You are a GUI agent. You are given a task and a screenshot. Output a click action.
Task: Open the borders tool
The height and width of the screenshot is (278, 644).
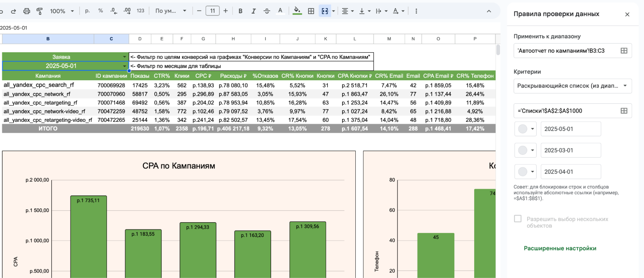(x=311, y=11)
